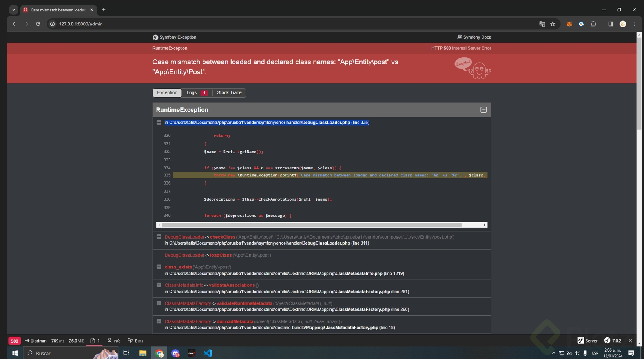
Task: Expand the class_exists trace entry
Action: click(x=159, y=267)
